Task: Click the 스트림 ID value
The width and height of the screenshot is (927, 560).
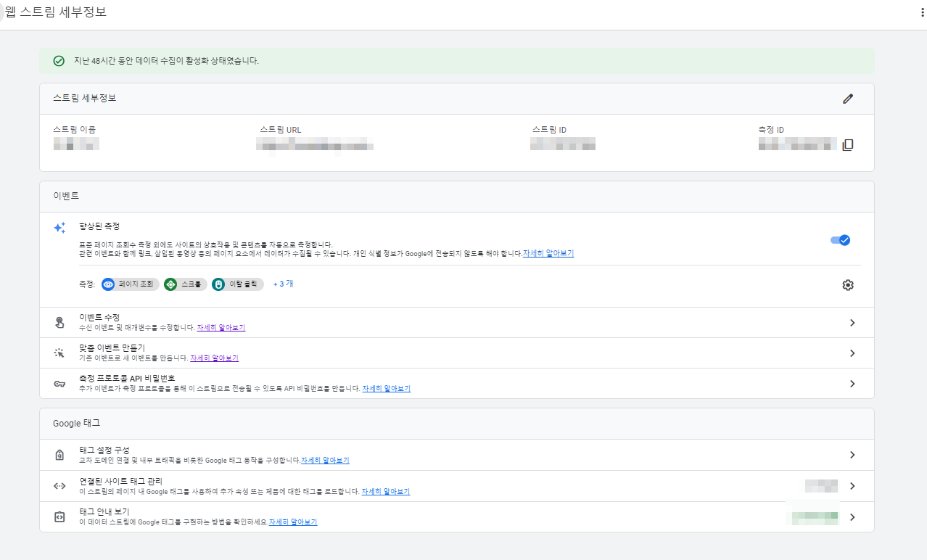Action: [x=563, y=144]
